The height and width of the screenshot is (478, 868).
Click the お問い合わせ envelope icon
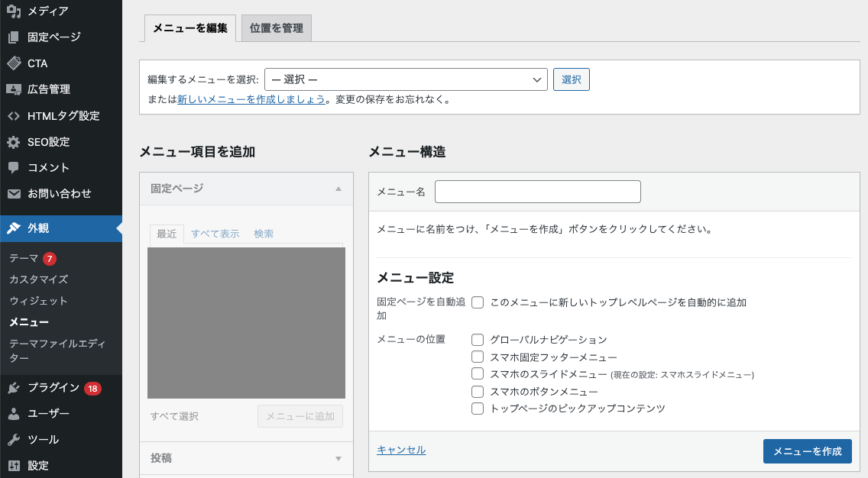click(x=14, y=194)
